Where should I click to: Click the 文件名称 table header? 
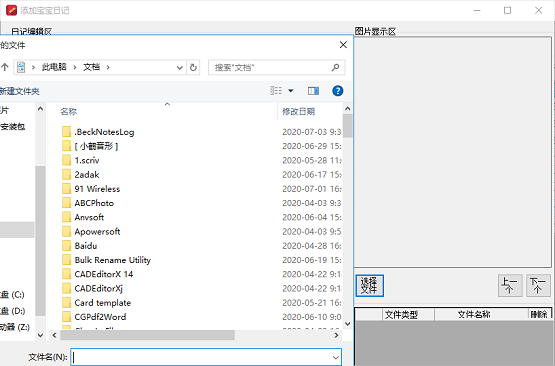tap(481, 314)
